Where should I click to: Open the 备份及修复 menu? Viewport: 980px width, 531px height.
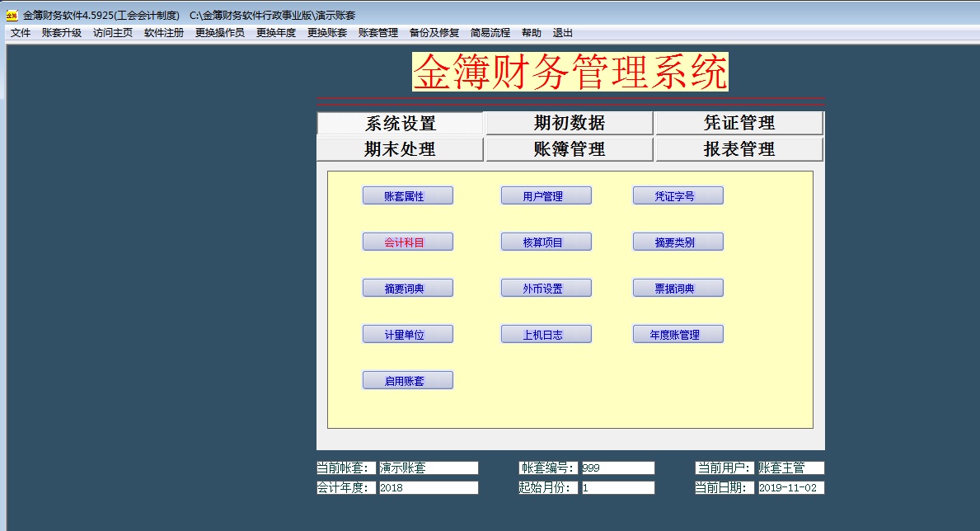tap(434, 33)
